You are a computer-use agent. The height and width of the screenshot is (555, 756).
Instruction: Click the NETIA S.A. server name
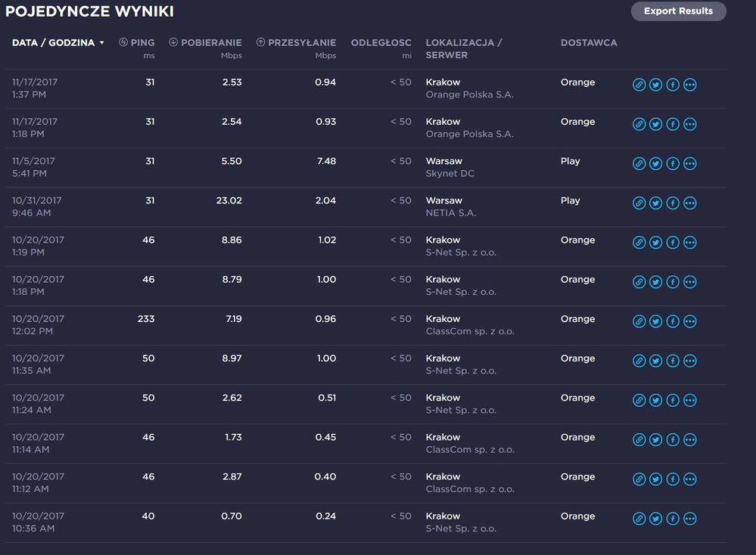[x=451, y=213]
